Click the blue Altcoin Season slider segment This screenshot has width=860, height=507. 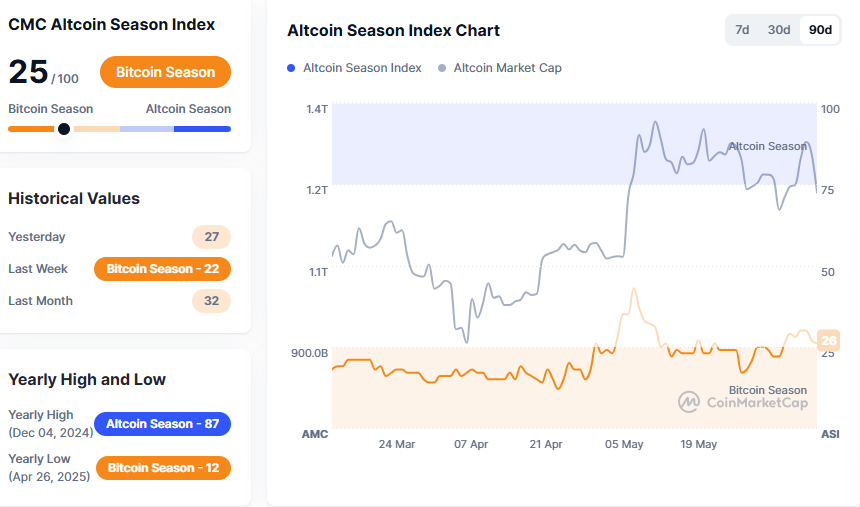pyautogui.click(x=202, y=128)
